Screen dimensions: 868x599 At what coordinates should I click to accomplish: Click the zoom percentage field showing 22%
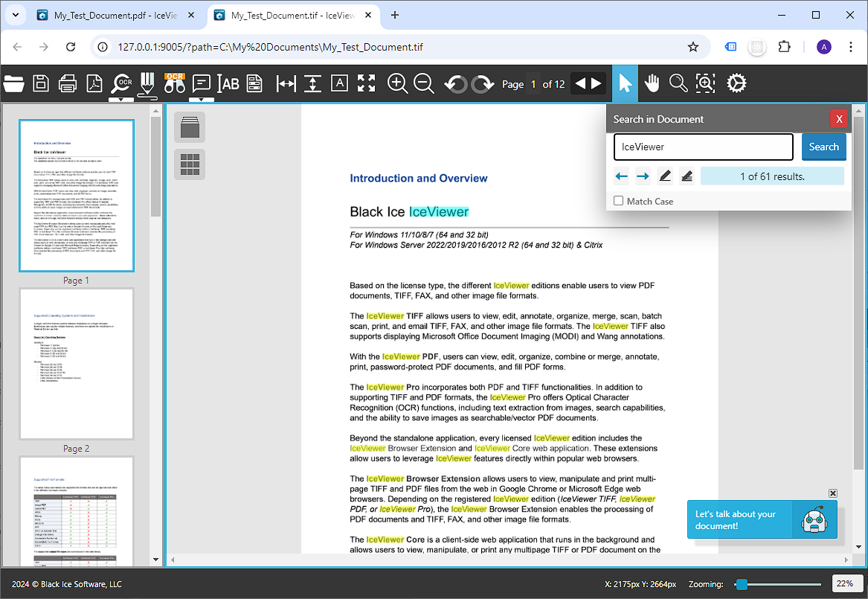tap(846, 583)
